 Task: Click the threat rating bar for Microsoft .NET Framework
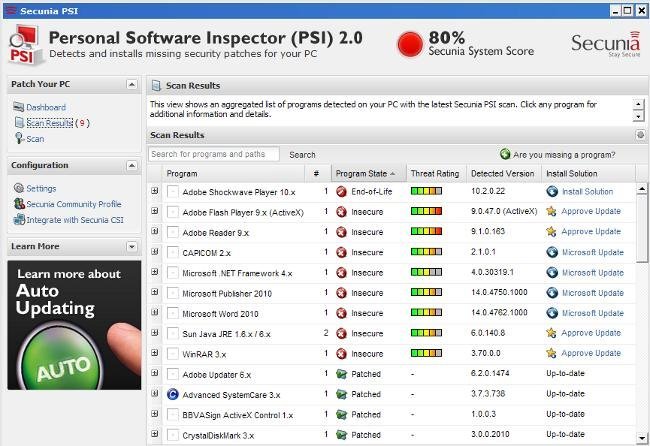426,272
